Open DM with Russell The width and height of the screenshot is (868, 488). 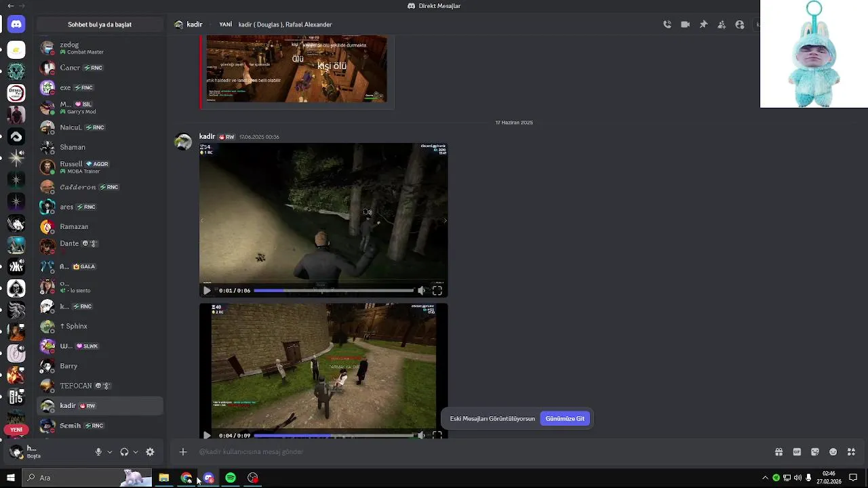coord(100,167)
